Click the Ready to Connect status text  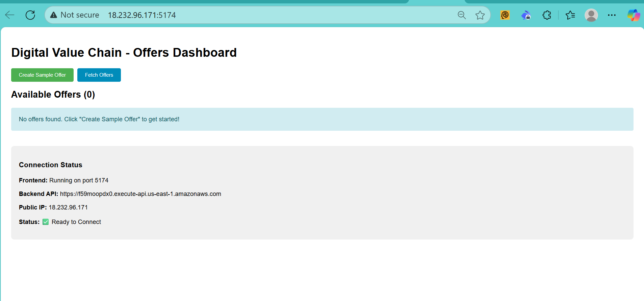coord(76,222)
